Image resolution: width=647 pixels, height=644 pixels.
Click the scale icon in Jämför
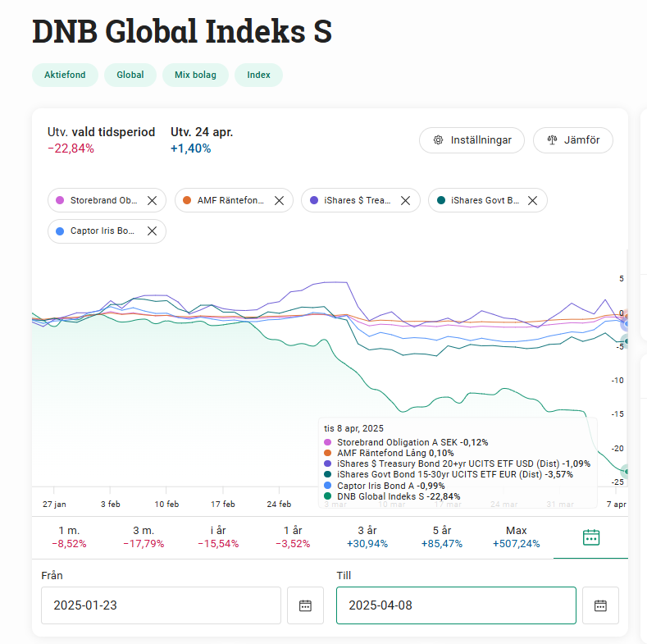tap(552, 140)
